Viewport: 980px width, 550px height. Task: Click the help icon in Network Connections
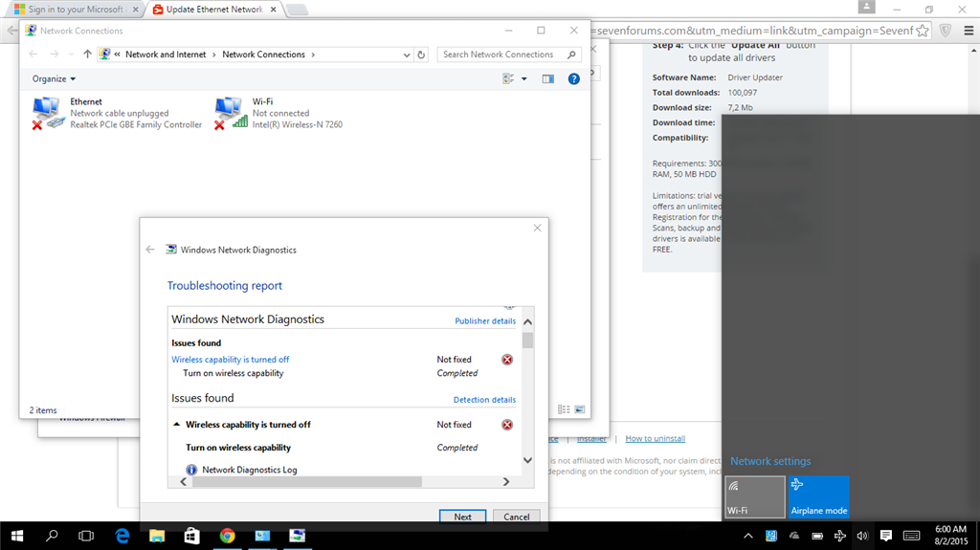pos(574,78)
